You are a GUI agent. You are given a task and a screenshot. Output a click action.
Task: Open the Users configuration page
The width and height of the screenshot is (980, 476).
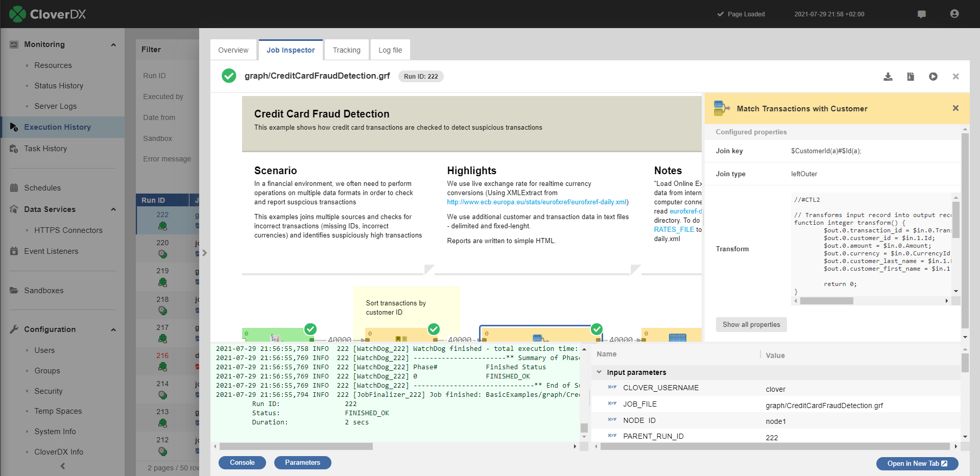pos(44,350)
